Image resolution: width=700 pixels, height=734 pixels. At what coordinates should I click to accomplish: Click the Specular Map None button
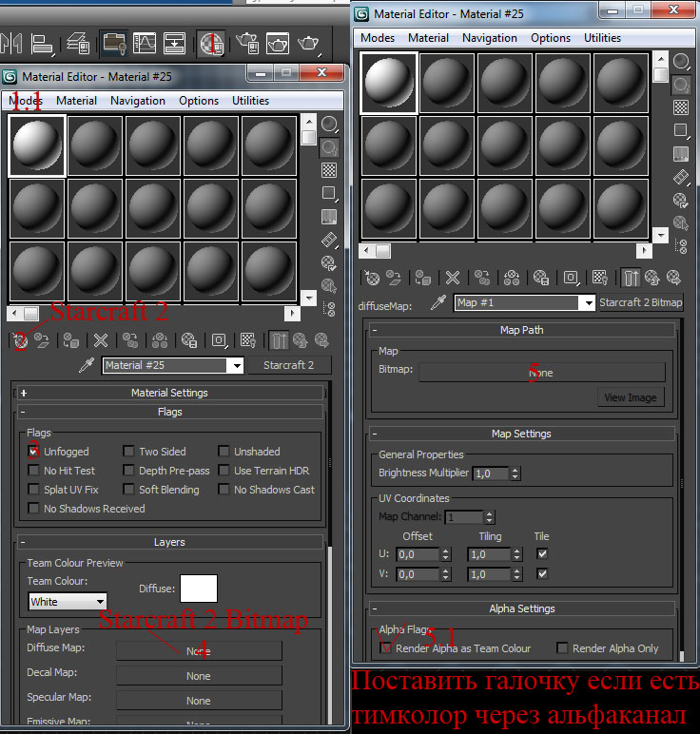(x=199, y=701)
